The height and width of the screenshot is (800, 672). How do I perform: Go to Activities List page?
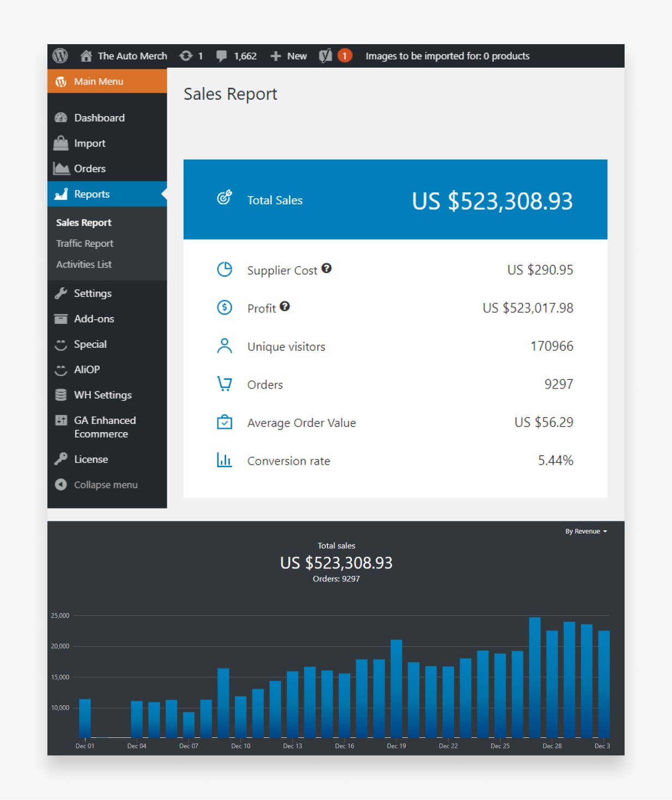pos(84,264)
